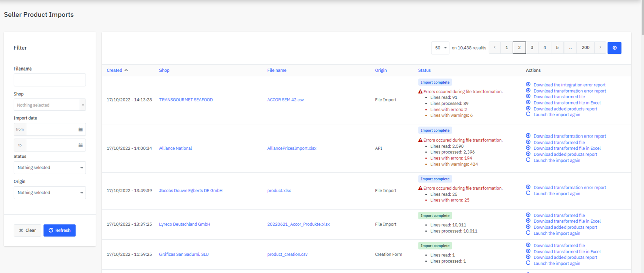644x273 pixels.
Task: Click download icon for Lyreco transformed file
Action: pos(528,215)
